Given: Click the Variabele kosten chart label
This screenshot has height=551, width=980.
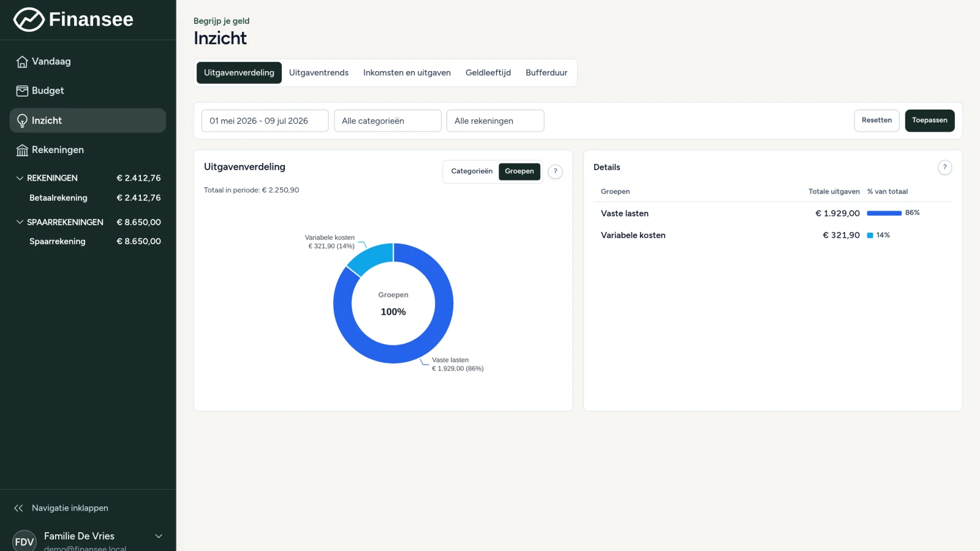Looking at the screenshot, I should (x=330, y=242).
